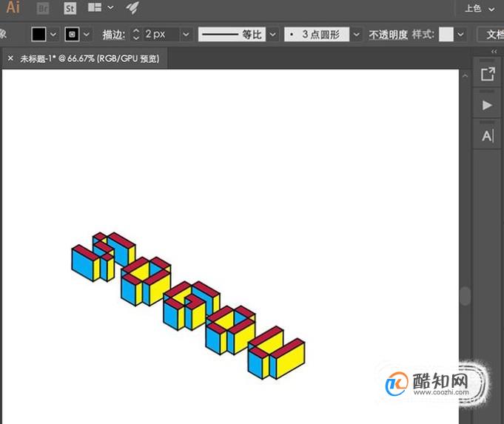Expand the graphic style dropdown arrow
The width and height of the screenshot is (504, 424).
click(x=460, y=34)
